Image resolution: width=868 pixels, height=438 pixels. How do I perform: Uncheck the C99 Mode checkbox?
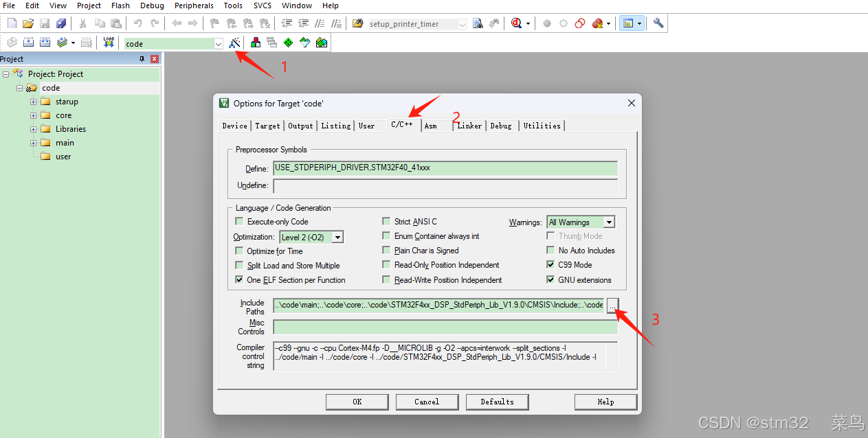coord(550,264)
